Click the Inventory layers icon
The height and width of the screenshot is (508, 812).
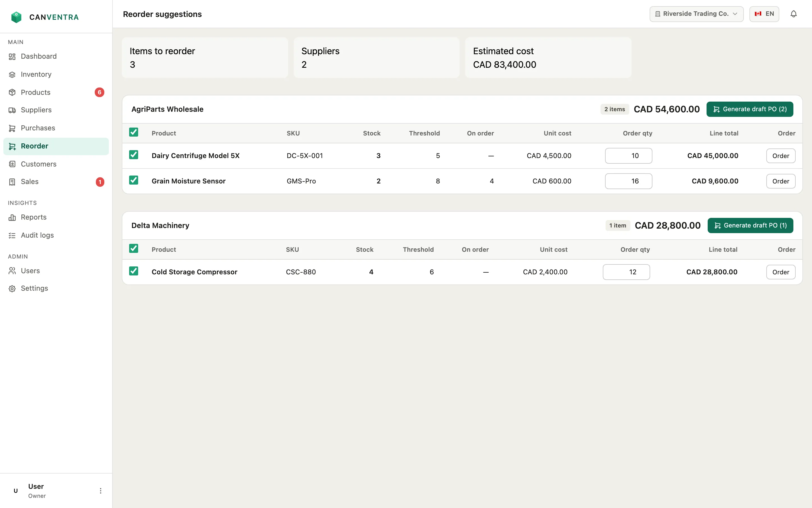12,75
